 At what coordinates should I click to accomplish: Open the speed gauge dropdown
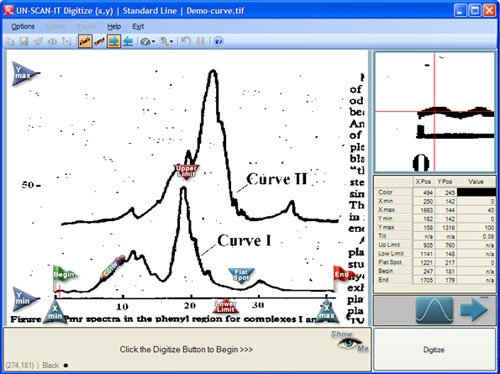tap(147, 42)
